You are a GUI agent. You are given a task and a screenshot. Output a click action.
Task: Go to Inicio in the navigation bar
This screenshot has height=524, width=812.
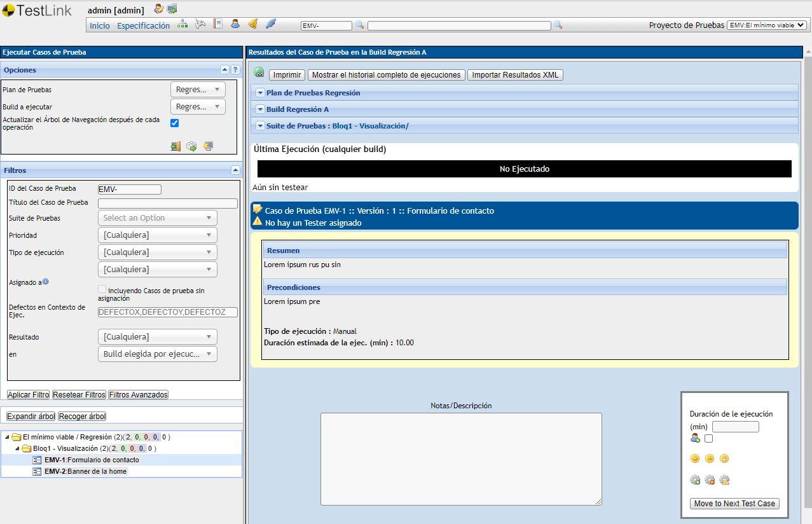tap(99, 25)
